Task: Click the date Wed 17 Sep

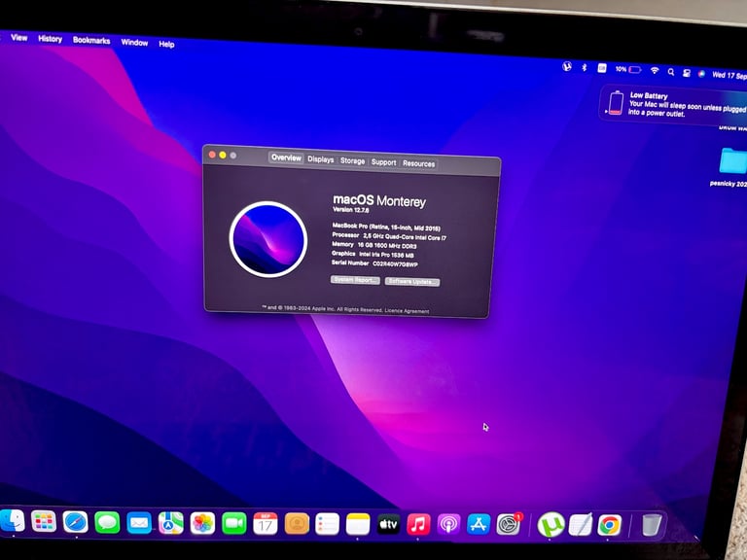Action: 729,75
